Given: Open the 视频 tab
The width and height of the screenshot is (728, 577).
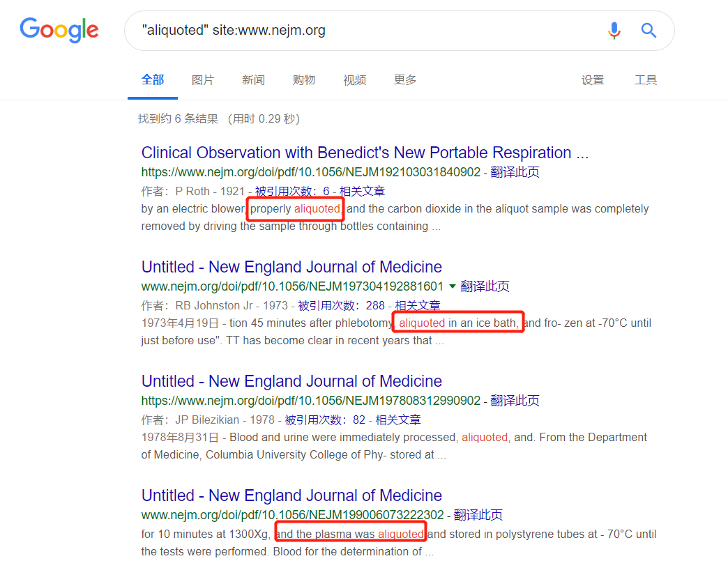Looking at the screenshot, I should (355, 79).
